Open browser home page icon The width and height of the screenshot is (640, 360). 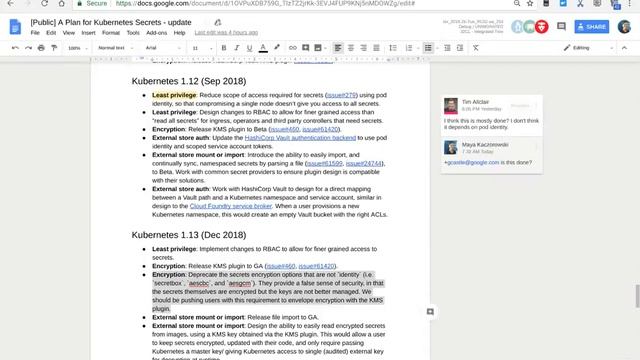[x=61, y=4]
